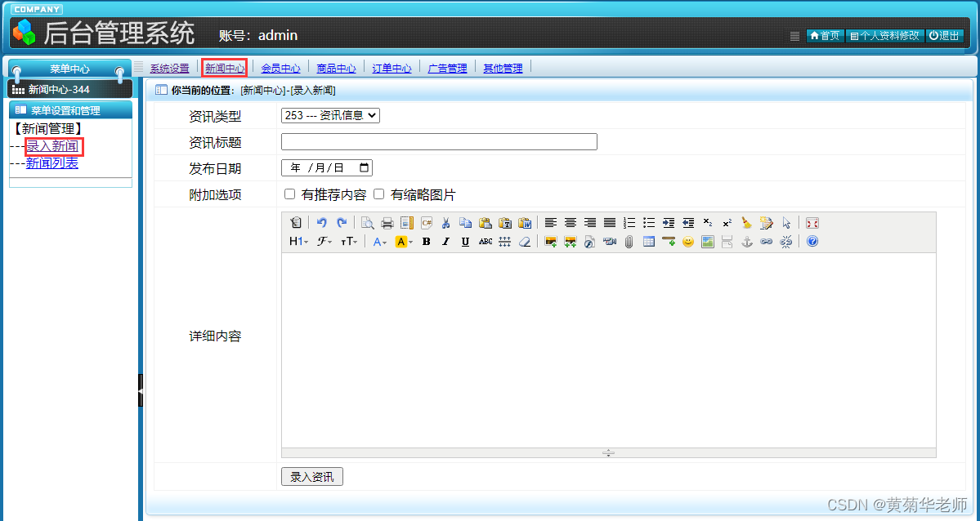The width and height of the screenshot is (980, 521).
Task: Switch to the 广告管理 tab
Action: (x=448, y=68)
